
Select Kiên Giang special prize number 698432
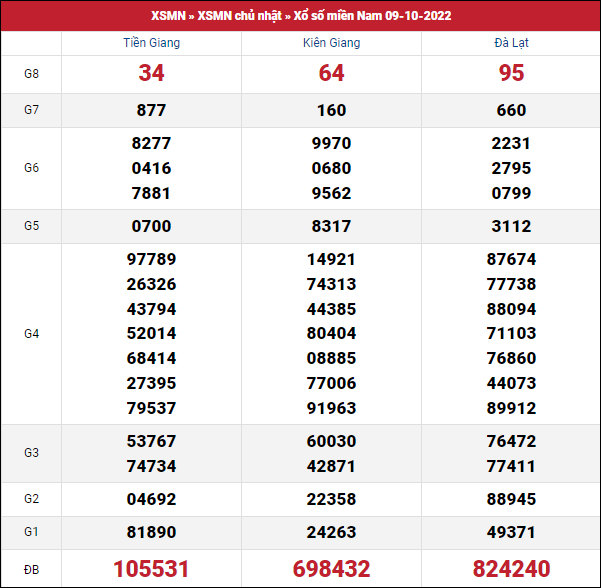(x=331, y=569)
